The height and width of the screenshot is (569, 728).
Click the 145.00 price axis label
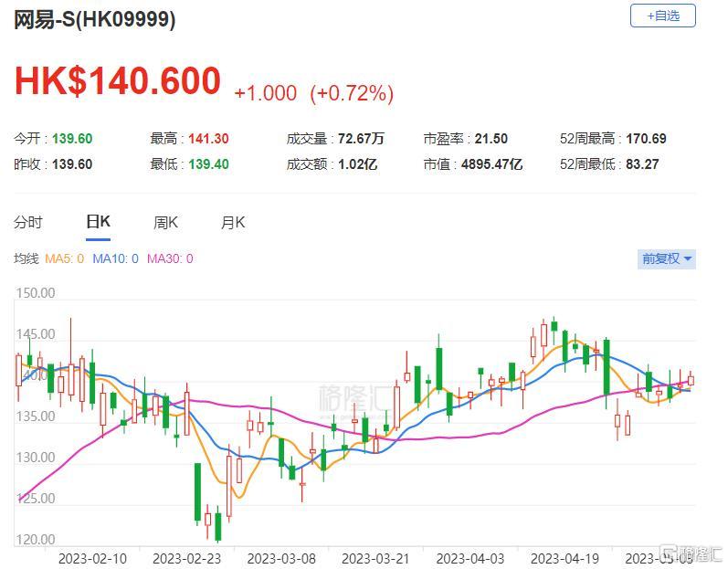pyautogui.click(x=36, y=334)
